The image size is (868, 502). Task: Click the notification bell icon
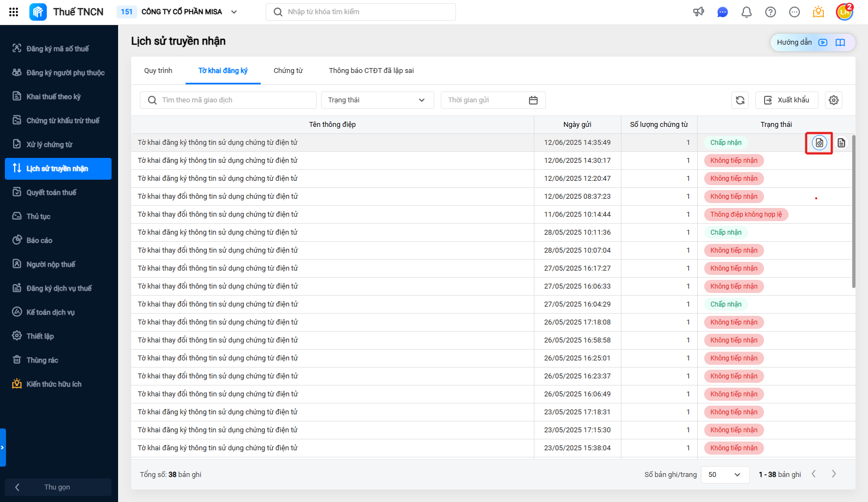click(747, 12)
